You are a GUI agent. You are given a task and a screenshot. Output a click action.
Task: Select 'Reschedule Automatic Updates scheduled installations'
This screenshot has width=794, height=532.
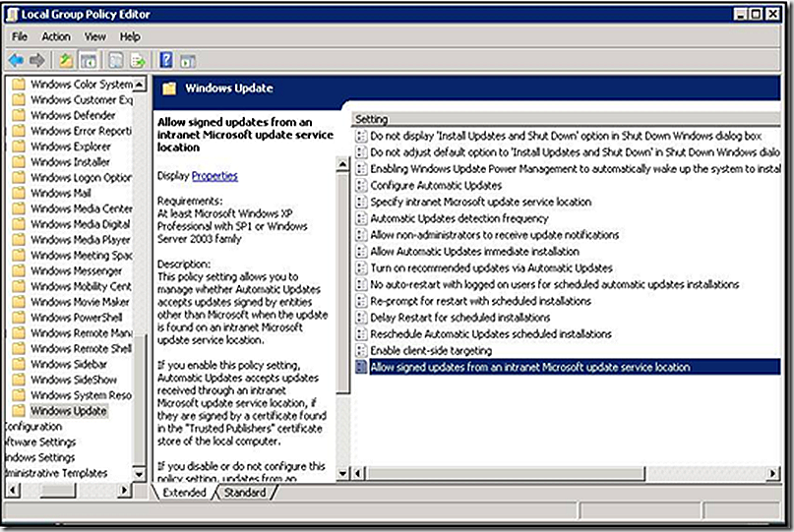coord(491,334)
